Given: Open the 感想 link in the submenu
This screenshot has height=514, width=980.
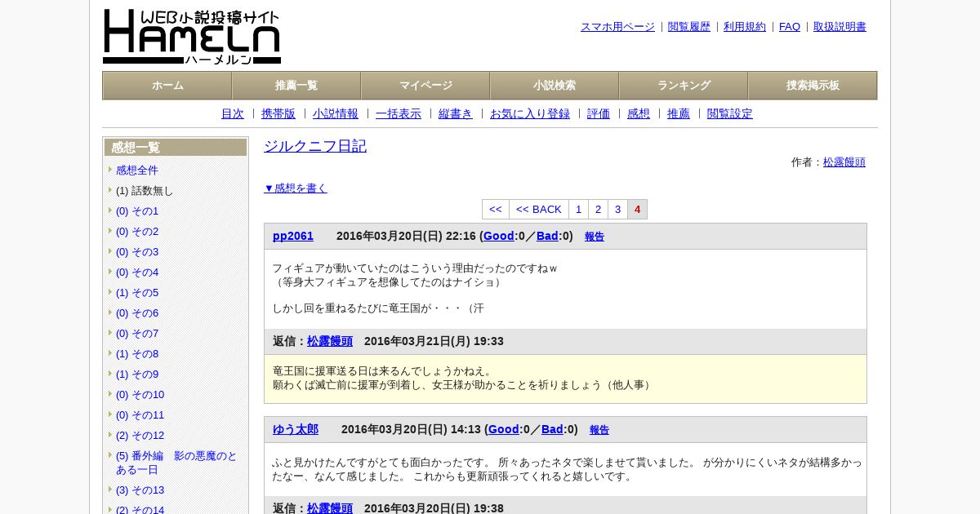Looking at the screenshot, I should point(639,114).
